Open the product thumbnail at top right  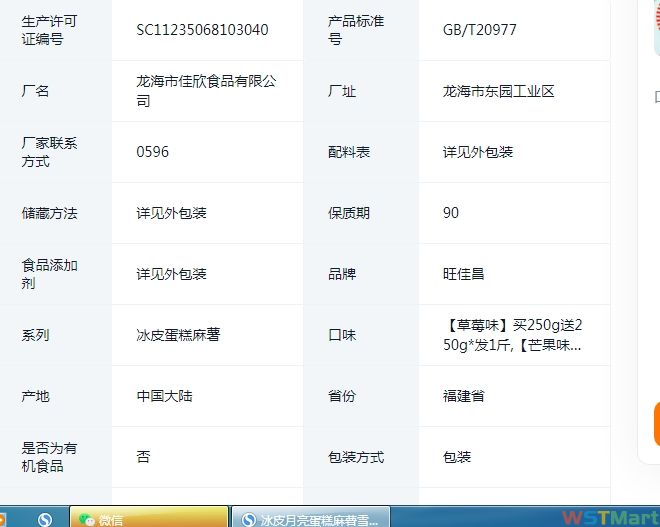click(x=653, y=30)
